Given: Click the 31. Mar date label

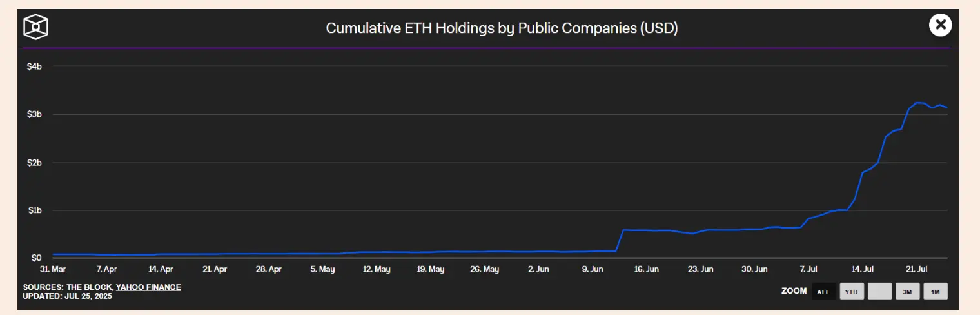Looking at the screenshot, I should coord(53,269).
